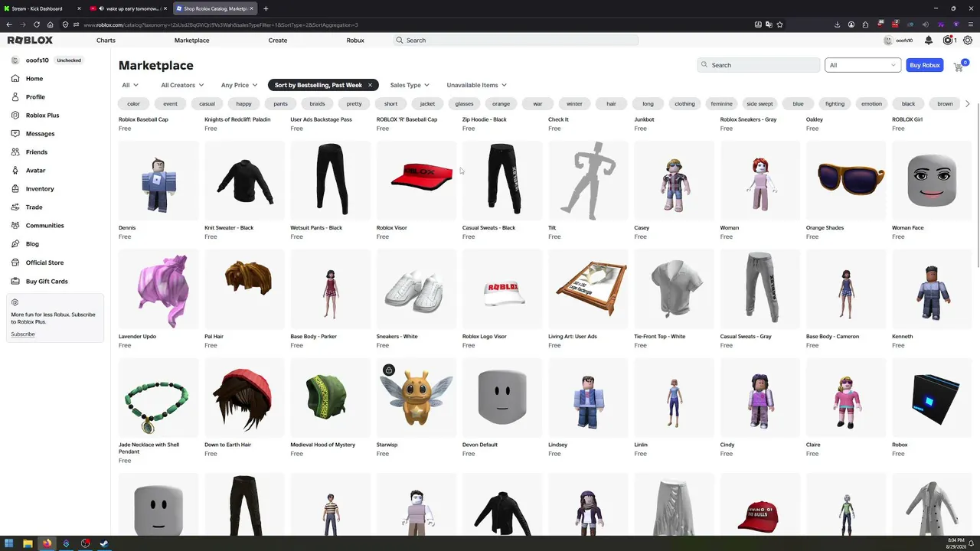Open the Charts tab in Roblox navigation

pos(106,40)
